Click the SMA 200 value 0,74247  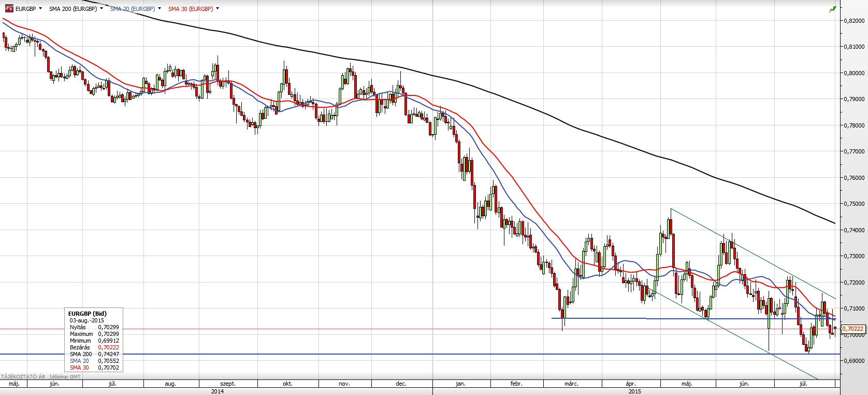(x=108, y=354)
